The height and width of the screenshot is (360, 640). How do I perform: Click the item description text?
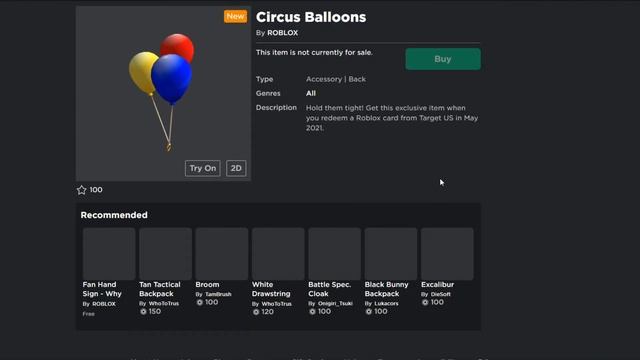coord(392,118)
